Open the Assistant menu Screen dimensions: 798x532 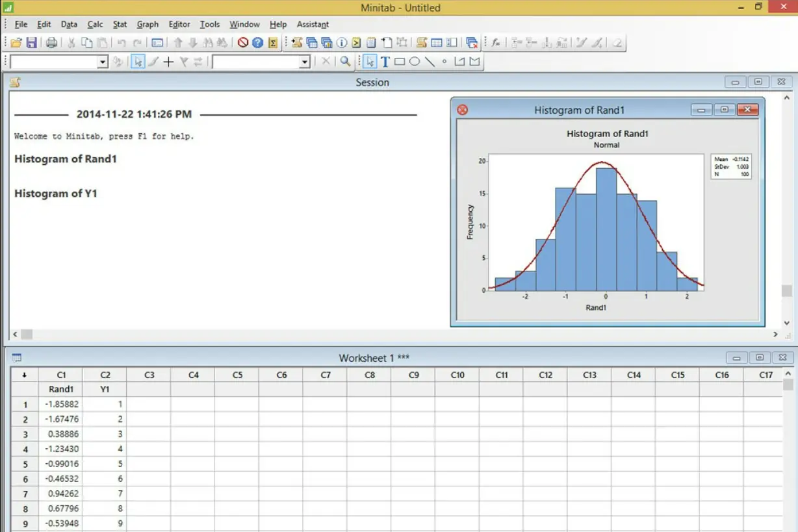pos(313,24)
